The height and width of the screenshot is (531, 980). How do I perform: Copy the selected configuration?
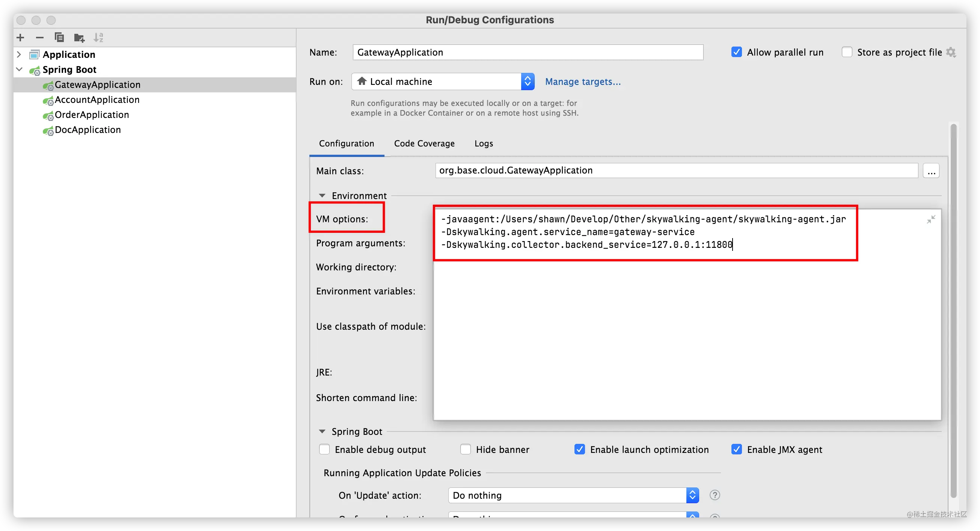(59, 38)
